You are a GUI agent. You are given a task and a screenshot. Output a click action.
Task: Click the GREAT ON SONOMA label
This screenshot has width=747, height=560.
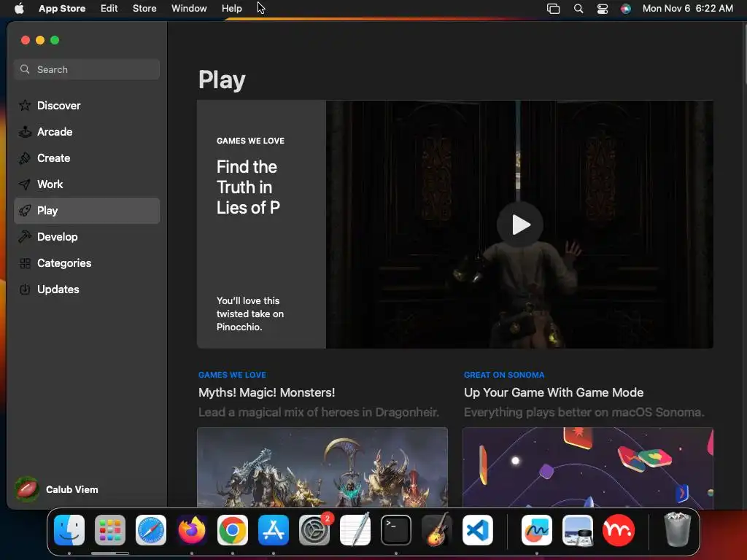point(504,375)
